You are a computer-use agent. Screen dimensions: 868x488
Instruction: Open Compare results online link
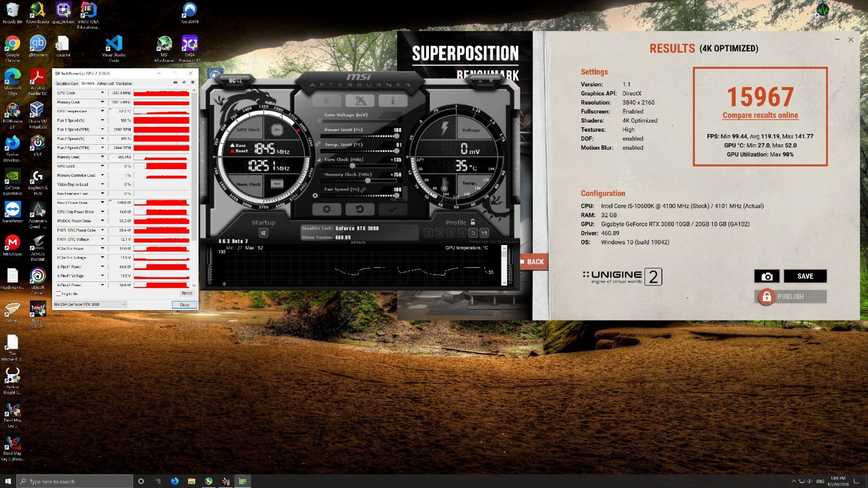pos(760,115)
